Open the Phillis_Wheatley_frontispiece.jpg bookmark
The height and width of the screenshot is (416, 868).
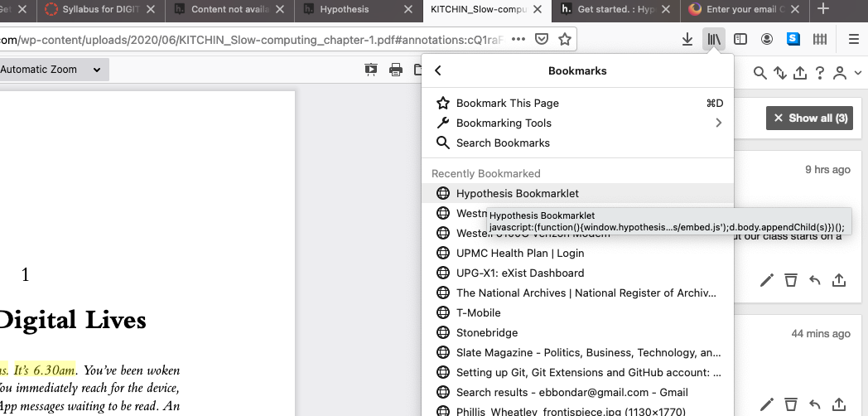coord(577,410)
